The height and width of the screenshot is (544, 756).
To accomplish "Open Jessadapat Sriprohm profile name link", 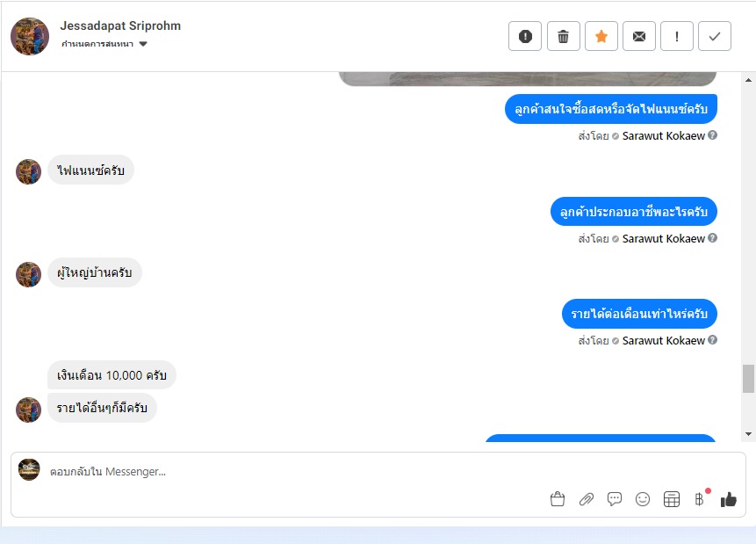I will click(120, 25).
